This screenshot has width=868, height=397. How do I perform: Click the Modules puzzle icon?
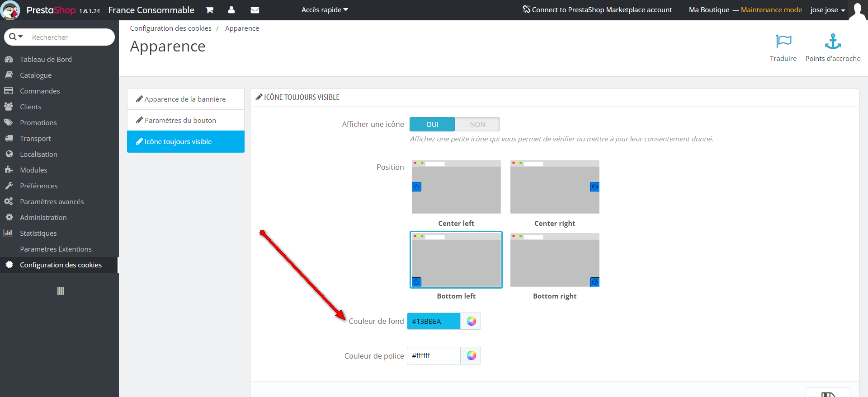(9, 170)
